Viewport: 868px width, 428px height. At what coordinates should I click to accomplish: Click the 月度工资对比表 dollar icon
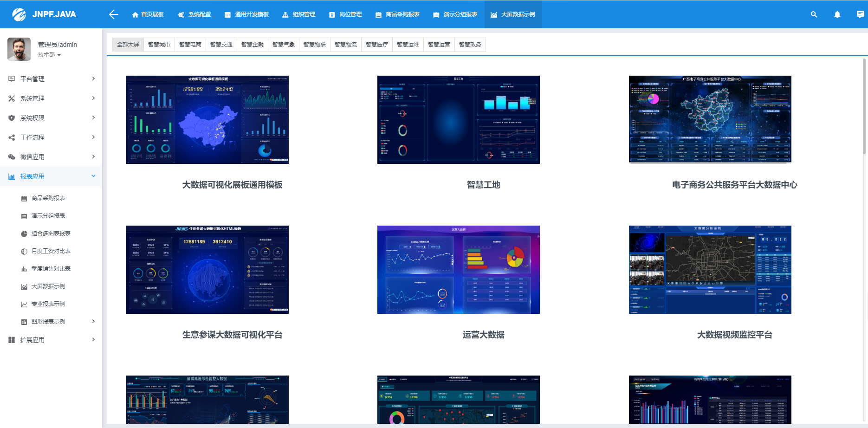(24, 251)
